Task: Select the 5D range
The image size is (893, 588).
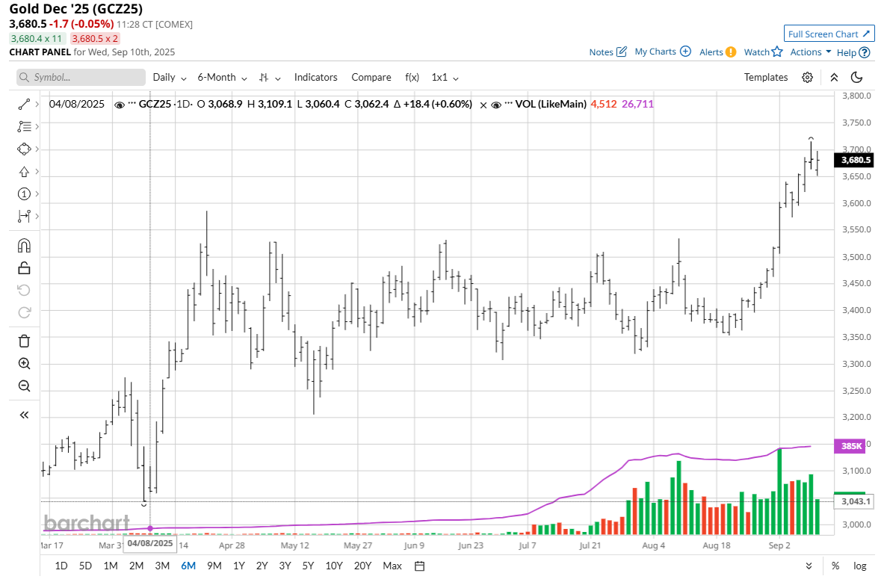Action: click(x=85, y=566)
